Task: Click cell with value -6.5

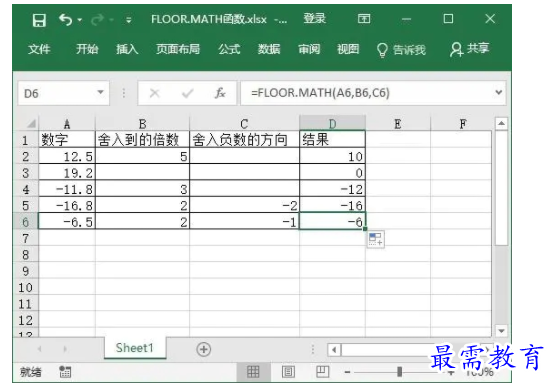Action: (x=67, y=222)
